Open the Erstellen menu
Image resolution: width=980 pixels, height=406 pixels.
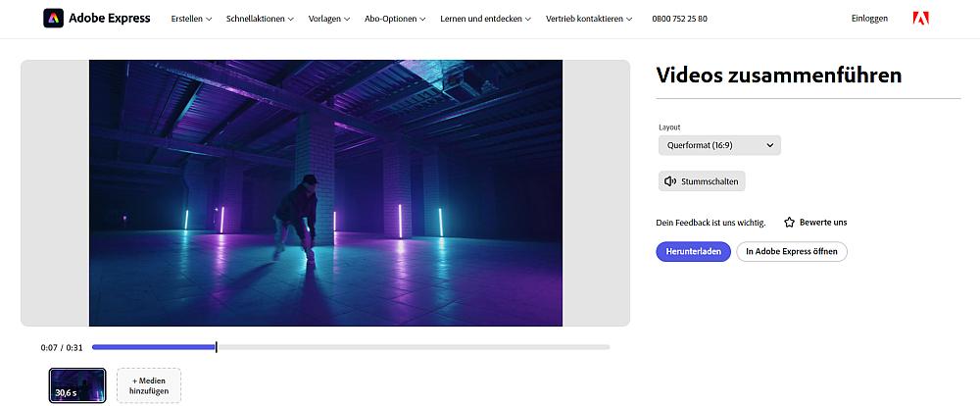pyautogui.click(x=191, y=19)
